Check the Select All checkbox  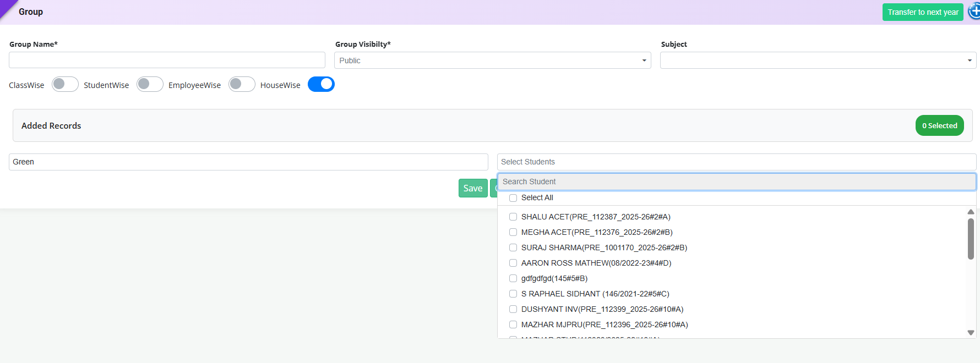[513, 198]
